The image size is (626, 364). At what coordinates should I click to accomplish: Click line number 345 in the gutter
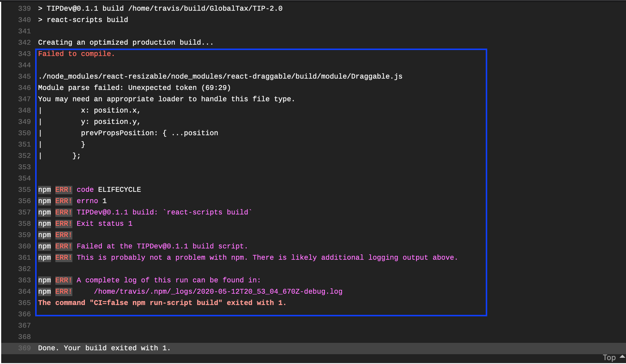[x=24, y=77]
